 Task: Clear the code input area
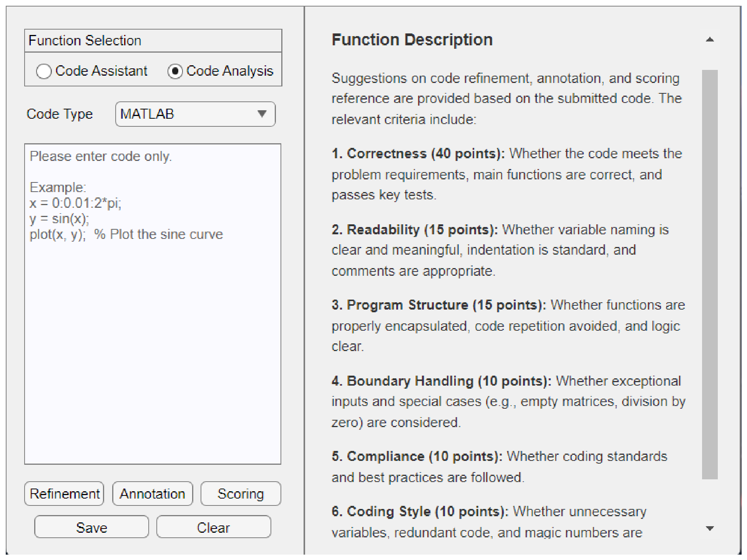214,527
